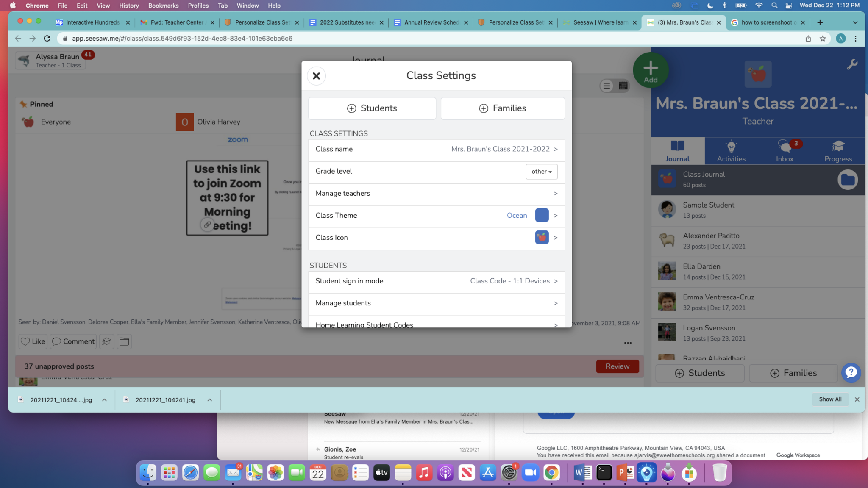Click the Class Icon apple thumbnail
Screen dimensions: 868x488
[542, 238]
